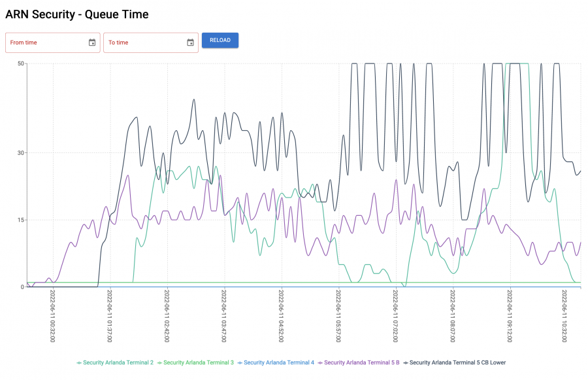Click the 2022-06-11 00:32:00 axis label
Screen dimensions: 588x380
pyautogui.click(x=53, y=319)
